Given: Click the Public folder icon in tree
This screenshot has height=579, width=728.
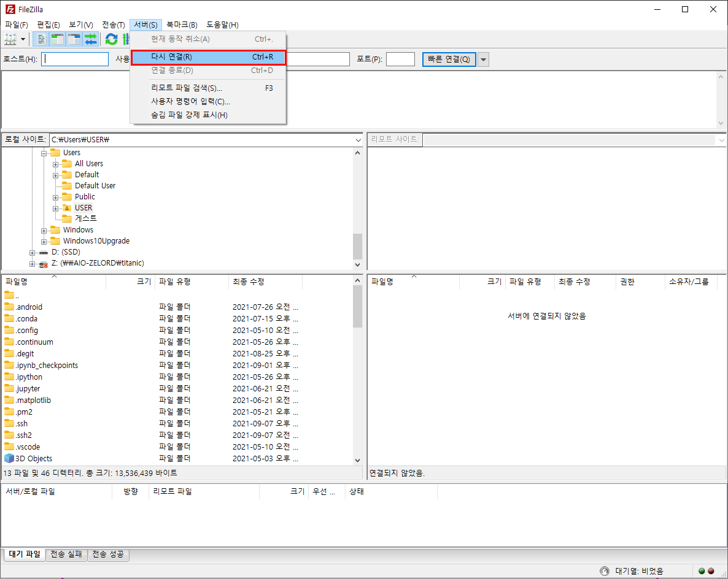Looking at the screenshot, I should tap(67, 197).
